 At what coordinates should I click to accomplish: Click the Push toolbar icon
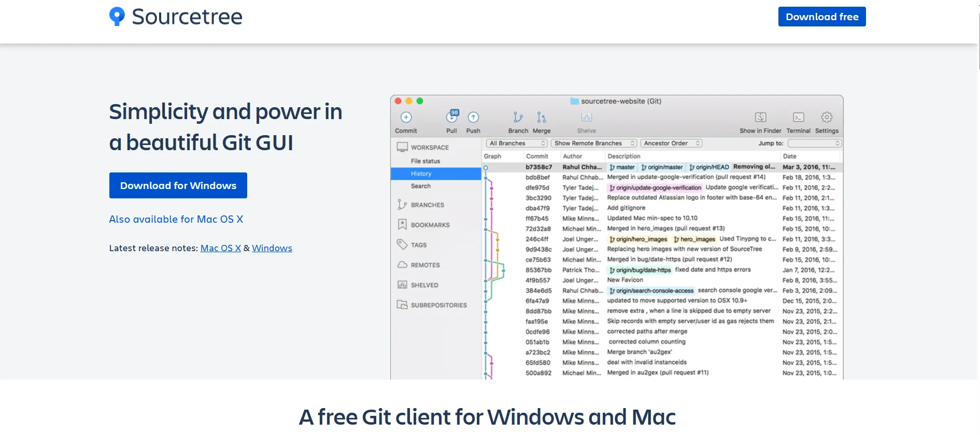click(x=473, y=118)
